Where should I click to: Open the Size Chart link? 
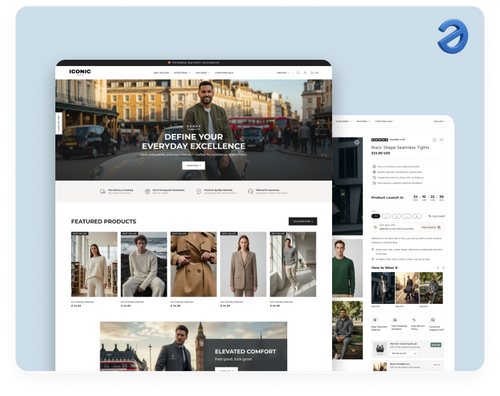tap(437, 216)
